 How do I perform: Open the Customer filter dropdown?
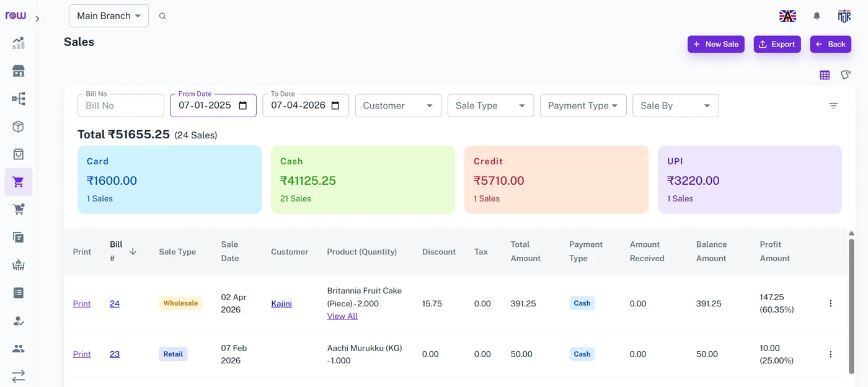pos(398,105)
